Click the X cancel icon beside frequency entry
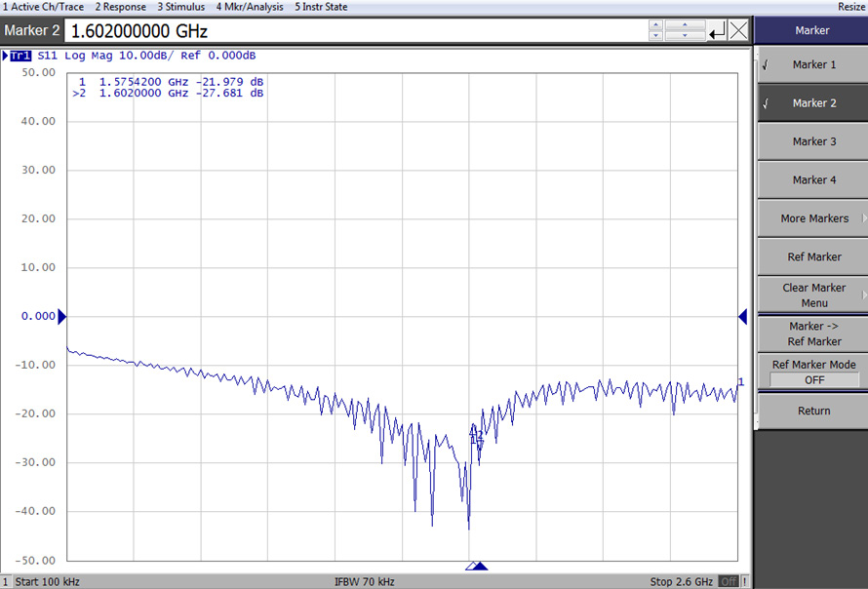Image resolution: width=868 pixels, height=589 pixels. 738,30
